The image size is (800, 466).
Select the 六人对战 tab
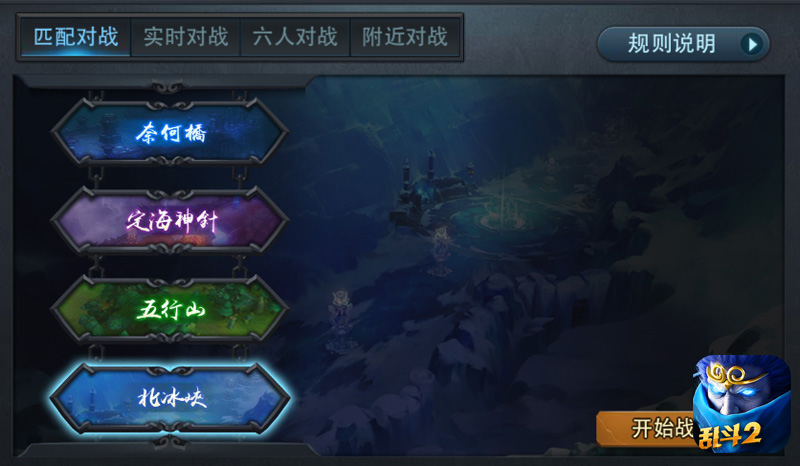point(295,37)
